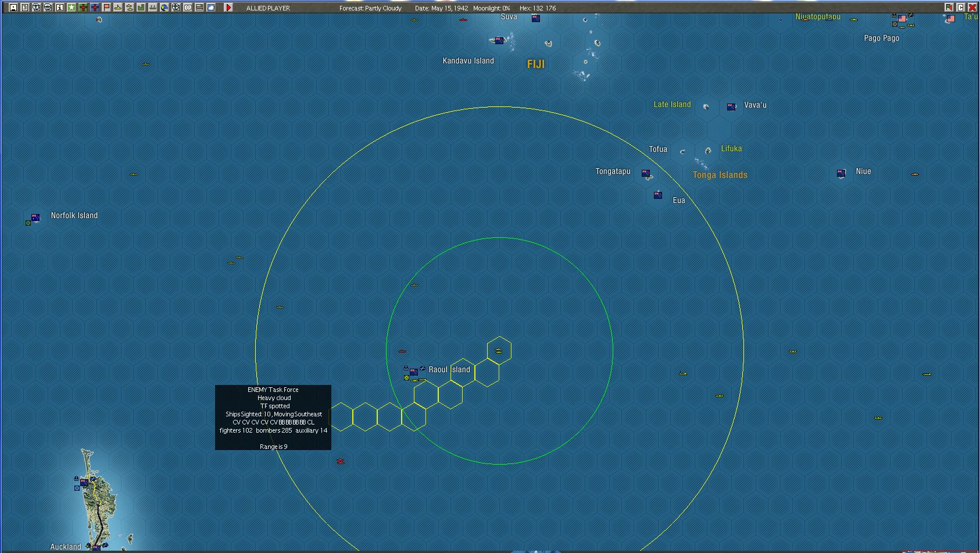Select the Tongatapu base flag
The image size is (980, 553).
(645, 173)
